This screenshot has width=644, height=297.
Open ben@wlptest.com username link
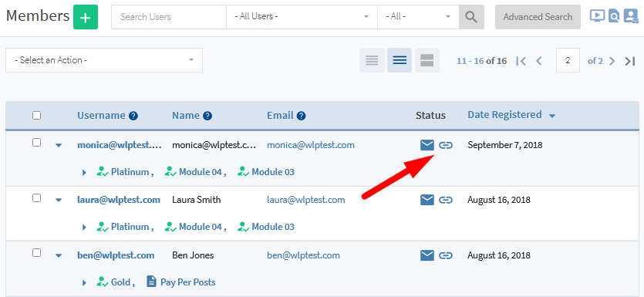pos(116,255)
